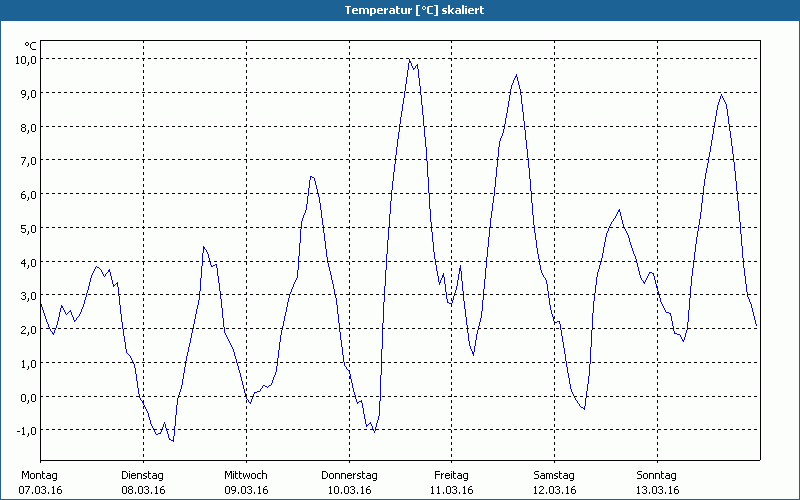Click the 3,0 y-axis label

coord(28,296)
